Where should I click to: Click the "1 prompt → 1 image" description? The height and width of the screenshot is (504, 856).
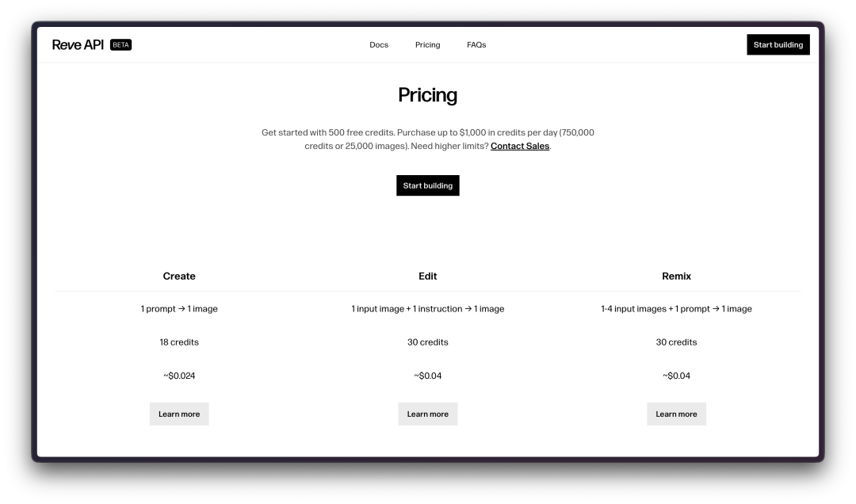coord(179,309)
